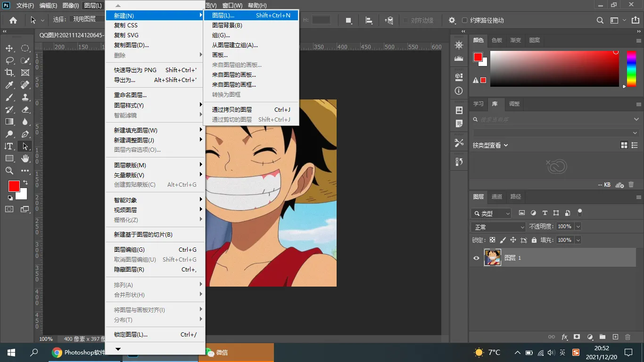Toggle layer filtering switch on/off
Screen dimensions: 644x362
coord(580,213)
